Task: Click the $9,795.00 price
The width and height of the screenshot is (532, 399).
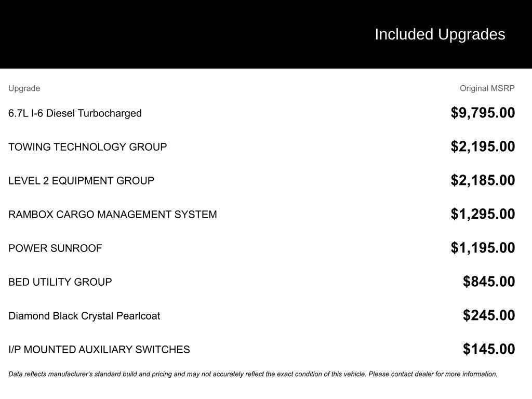Action: coord(483,113)
